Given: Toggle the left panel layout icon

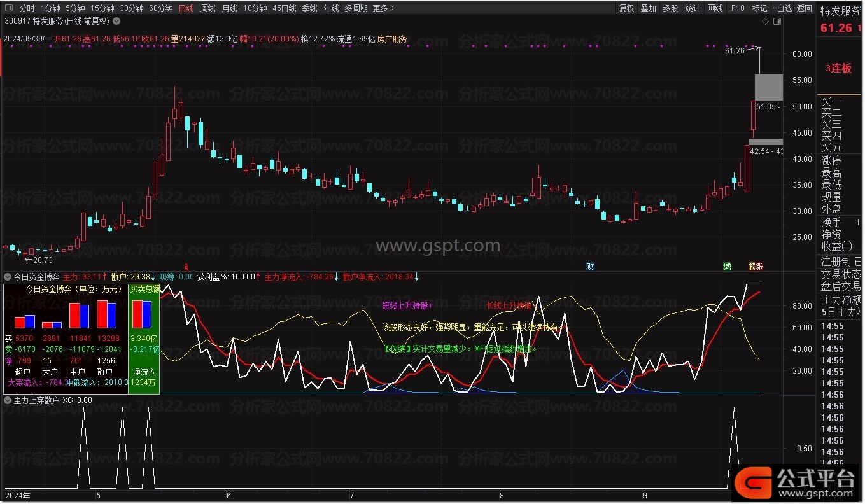Looking at the screenshot, I should pos(8,8).
